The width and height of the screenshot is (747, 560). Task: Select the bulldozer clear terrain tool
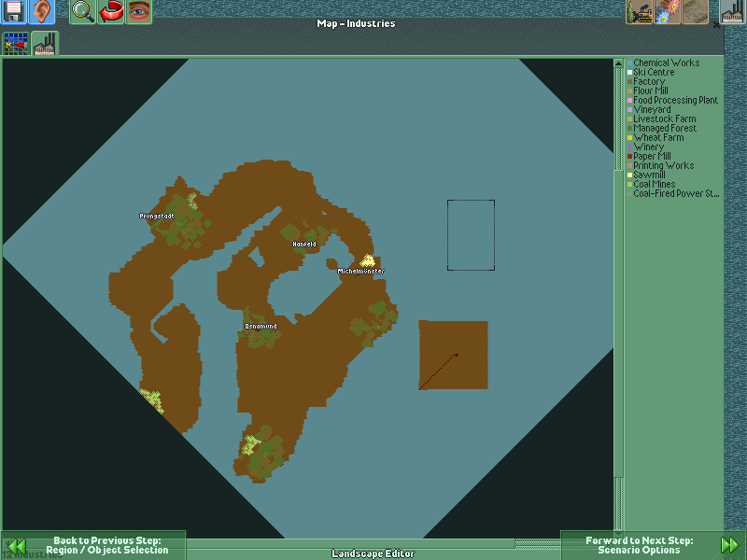pos(640,11)
